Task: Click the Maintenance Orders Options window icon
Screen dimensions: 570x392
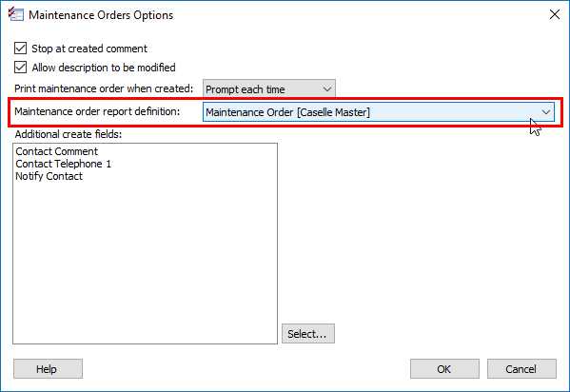Action: 16,14
